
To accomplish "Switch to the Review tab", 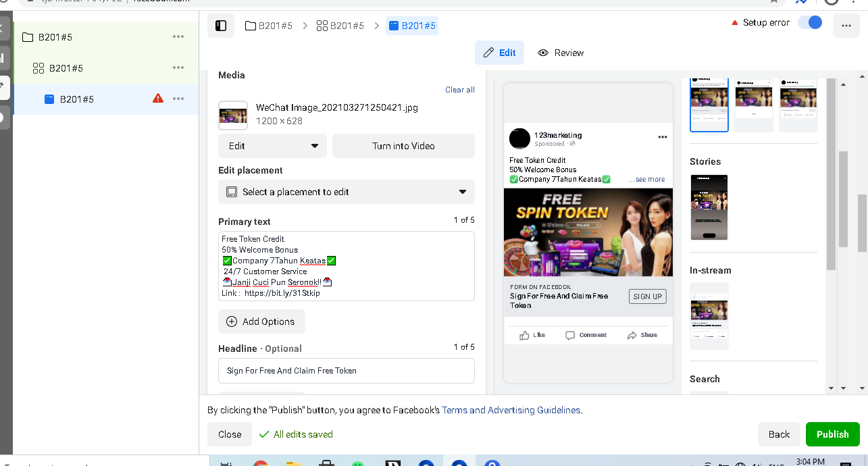I will pos(561,53).
